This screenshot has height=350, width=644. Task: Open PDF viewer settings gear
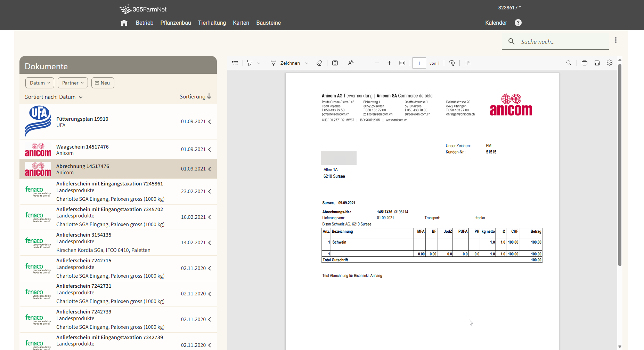610,63
